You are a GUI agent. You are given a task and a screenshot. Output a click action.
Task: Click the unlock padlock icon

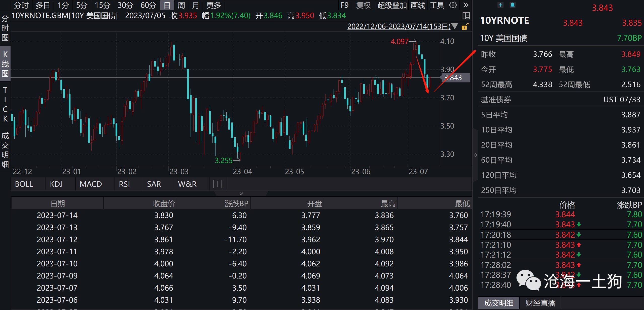click(465, 26)
